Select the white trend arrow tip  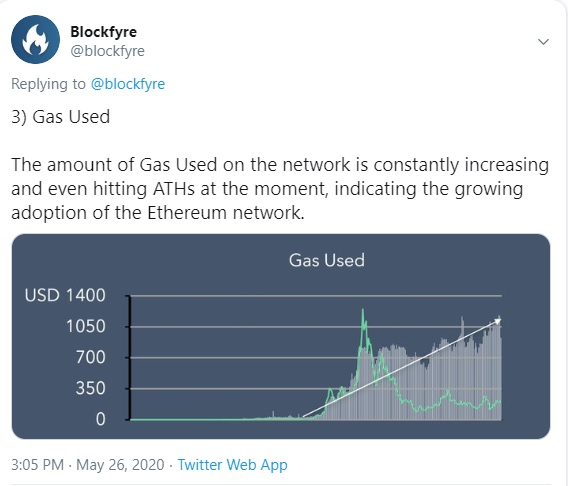pos(498,321)
